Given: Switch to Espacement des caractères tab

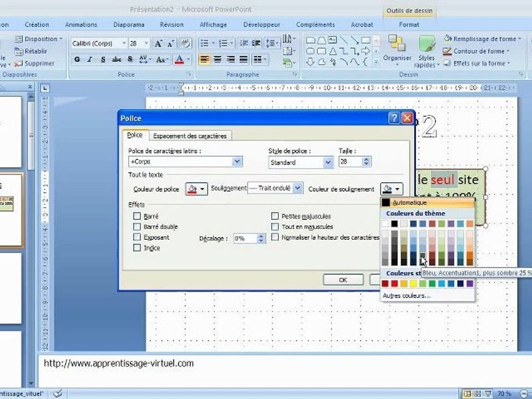Looking at the screenshot, I should point(190,136).
